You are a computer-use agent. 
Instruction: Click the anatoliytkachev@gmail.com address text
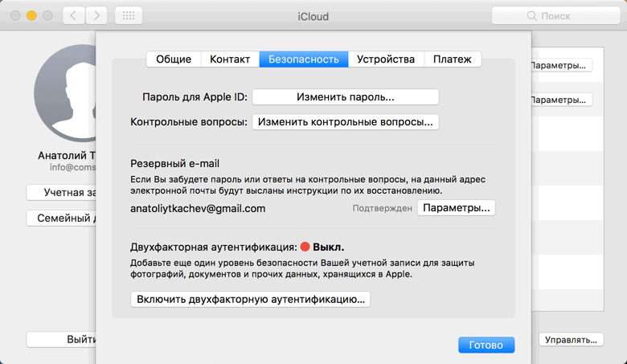198,209
